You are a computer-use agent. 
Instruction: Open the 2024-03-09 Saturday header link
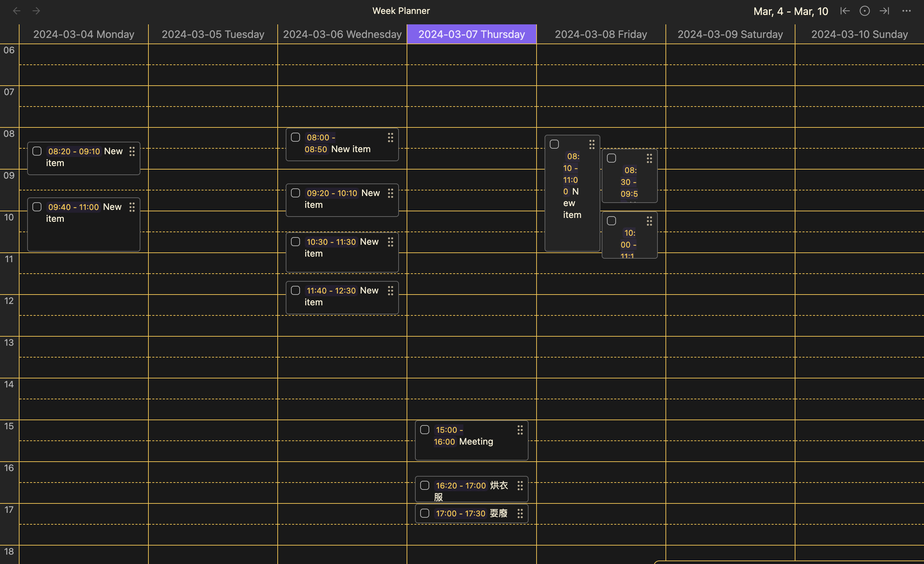coord(730,34)
